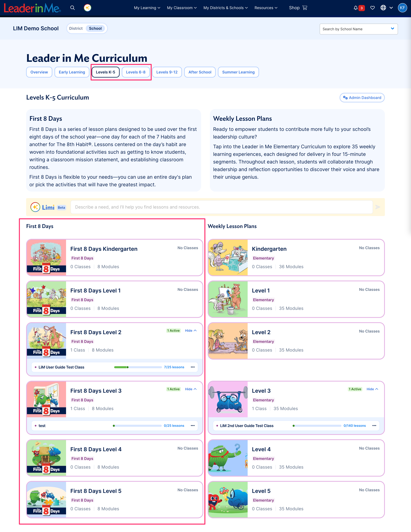Image resolution: width=411 pixels, height=532 pixels.
Task: Click the LeaderinMe logo
Action: pos(32,8)
